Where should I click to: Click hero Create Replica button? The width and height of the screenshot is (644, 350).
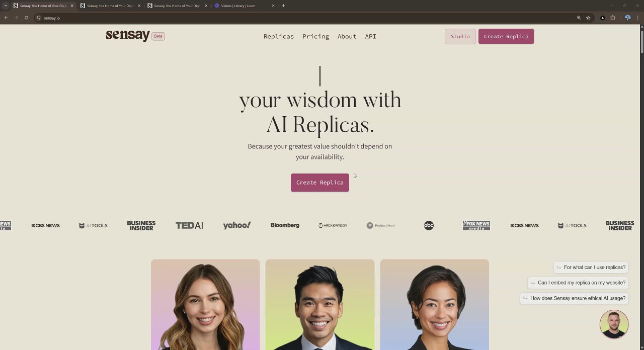coord(320,183)
